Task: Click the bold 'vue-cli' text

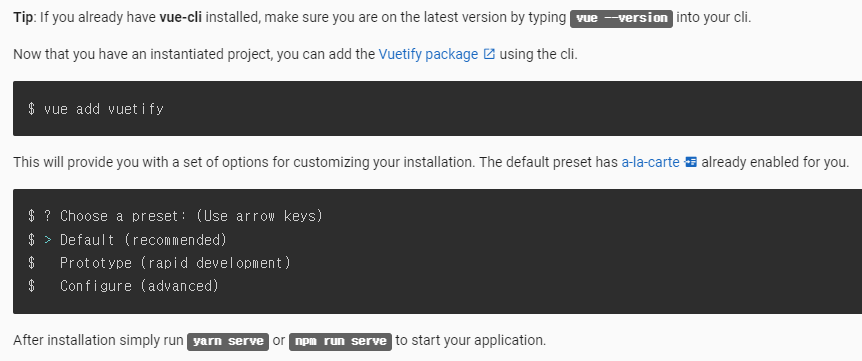Action: point(180,17)
